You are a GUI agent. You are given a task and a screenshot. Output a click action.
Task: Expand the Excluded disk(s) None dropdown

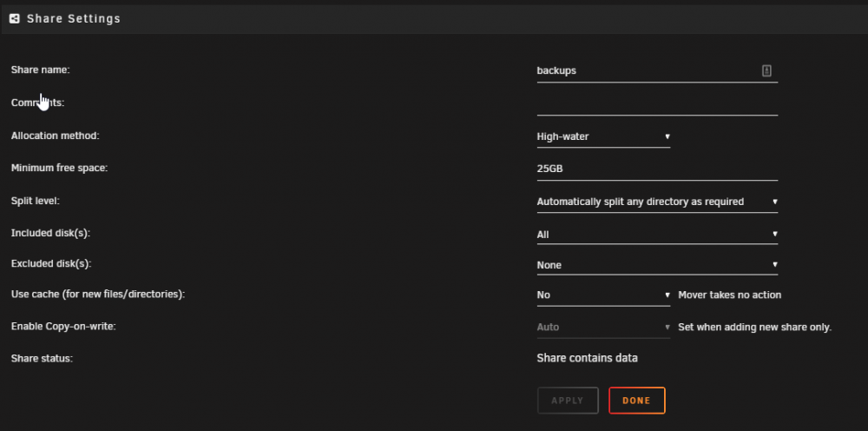tap(657, 265)
